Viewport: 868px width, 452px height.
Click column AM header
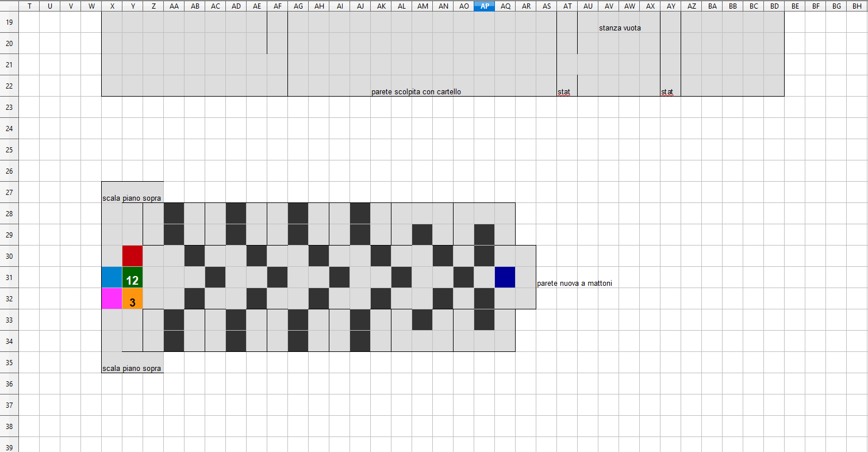(423, 6)
